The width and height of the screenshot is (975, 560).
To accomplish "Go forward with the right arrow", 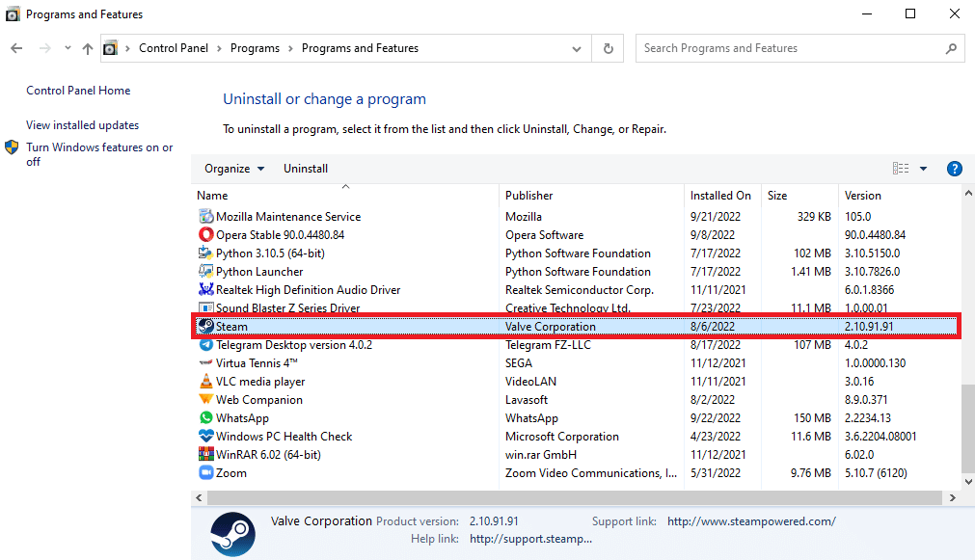I will tap(44, 48).
